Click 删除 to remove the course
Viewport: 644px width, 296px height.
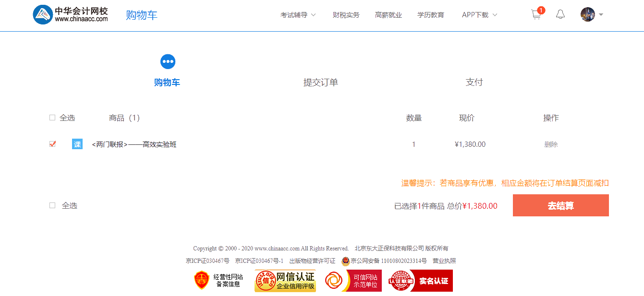click(551, 144)
